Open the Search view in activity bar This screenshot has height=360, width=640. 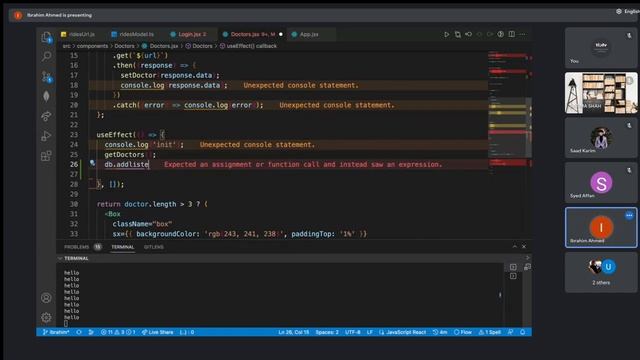[47, 56]
